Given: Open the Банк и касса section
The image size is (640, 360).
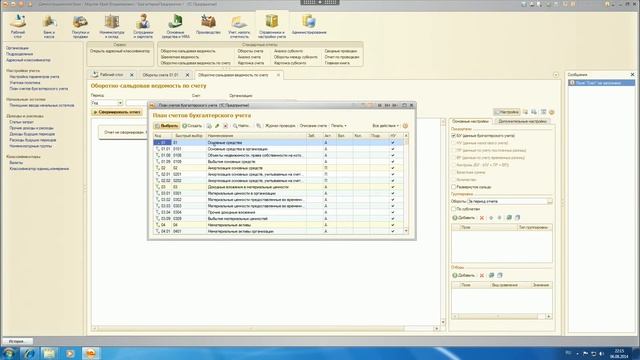Looking at the screenshot, I should pos(49,25).
